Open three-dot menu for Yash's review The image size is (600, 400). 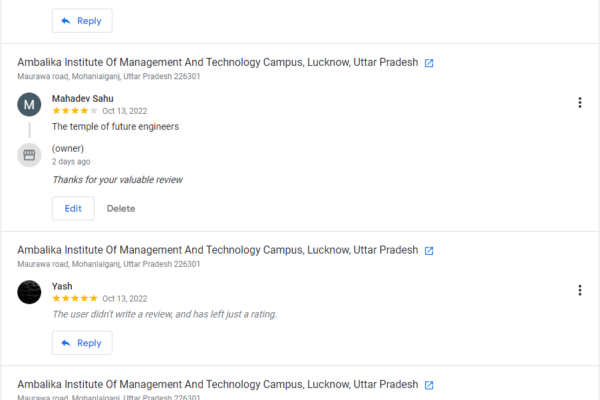point(580,290)
